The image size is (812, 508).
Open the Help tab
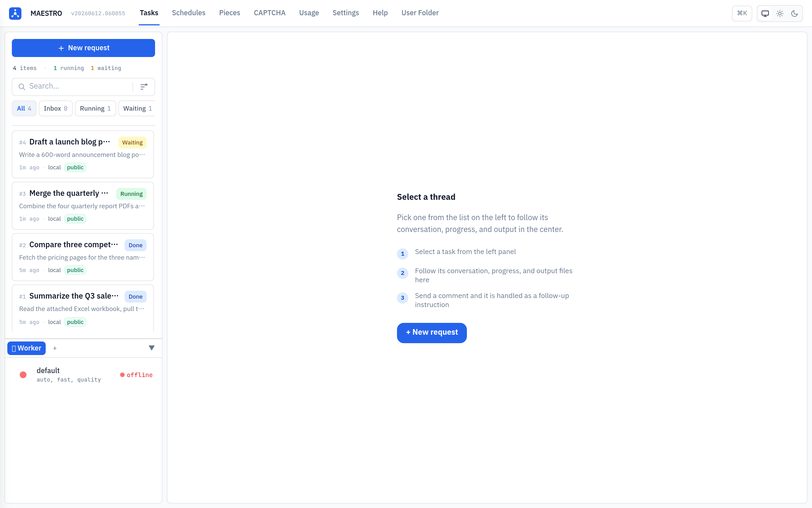click(x=380, y=13)
